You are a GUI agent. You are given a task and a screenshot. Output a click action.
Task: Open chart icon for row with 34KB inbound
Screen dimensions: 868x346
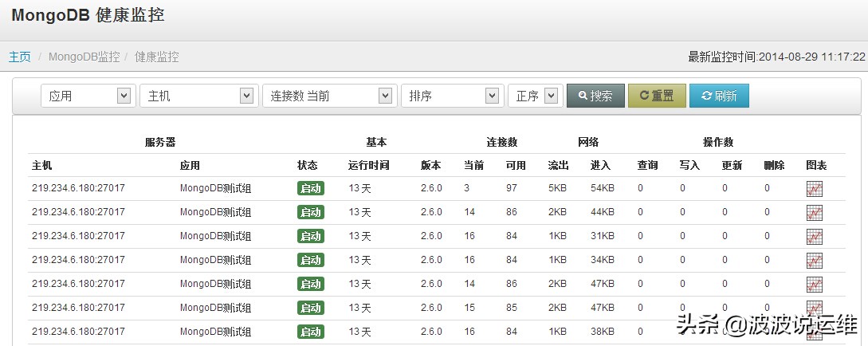(x=815, y=260)
